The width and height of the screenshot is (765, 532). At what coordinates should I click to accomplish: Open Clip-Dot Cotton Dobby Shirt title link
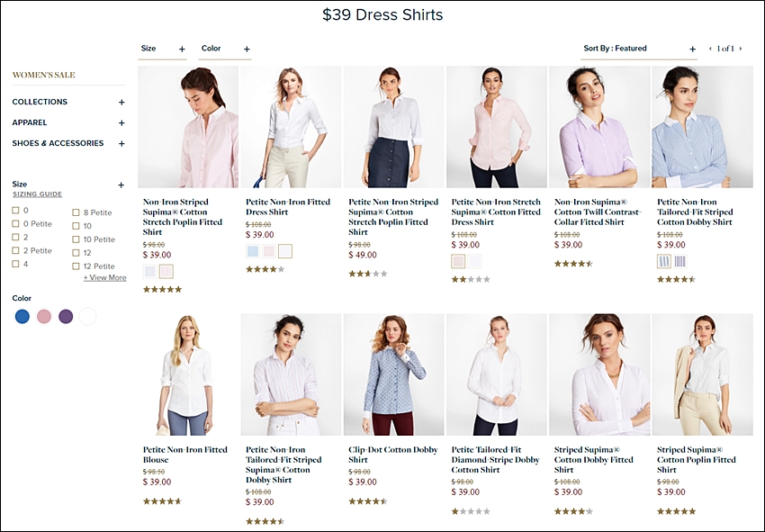tap(392, 455)
